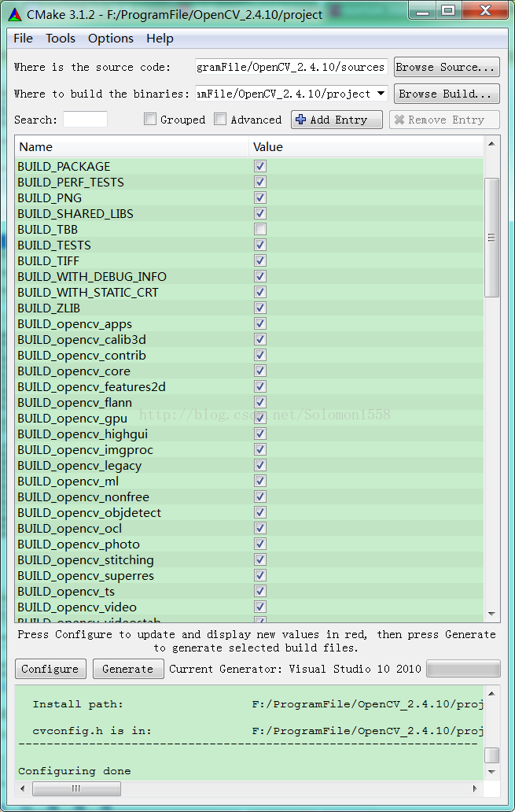Select the BUILD_opencv_imgproc row name
The width and height of the screenshot is (515, 812).
[x=86, y=449]
